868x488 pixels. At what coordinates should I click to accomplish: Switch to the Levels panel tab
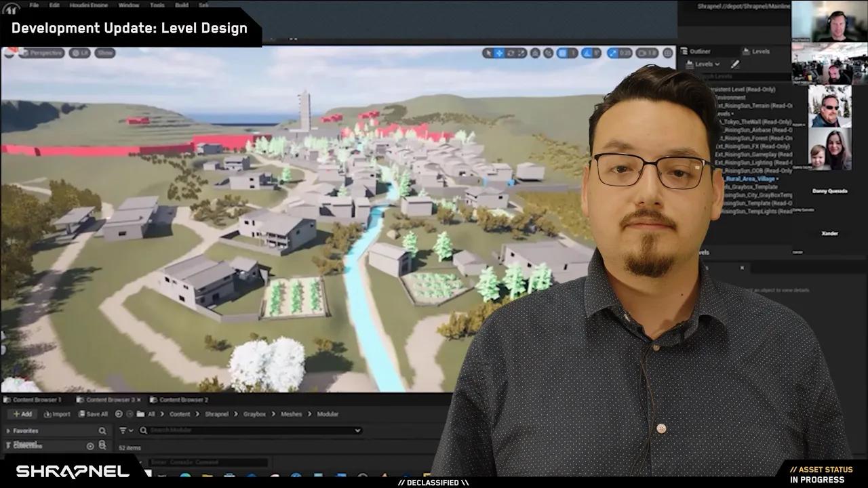756,52
